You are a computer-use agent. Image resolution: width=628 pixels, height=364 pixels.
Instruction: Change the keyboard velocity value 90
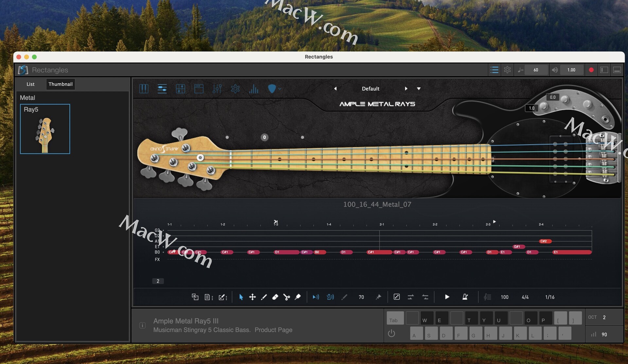pyautogui.click(x=604, y=335)
